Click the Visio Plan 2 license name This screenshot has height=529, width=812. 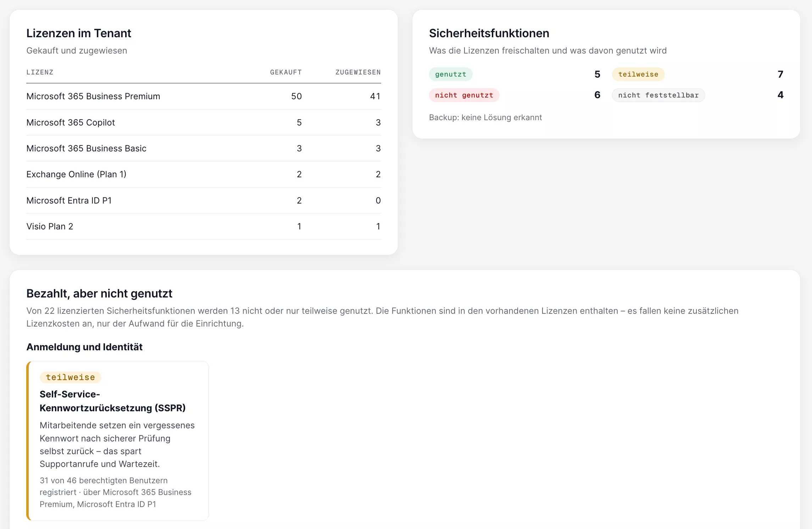click(50, 227)
